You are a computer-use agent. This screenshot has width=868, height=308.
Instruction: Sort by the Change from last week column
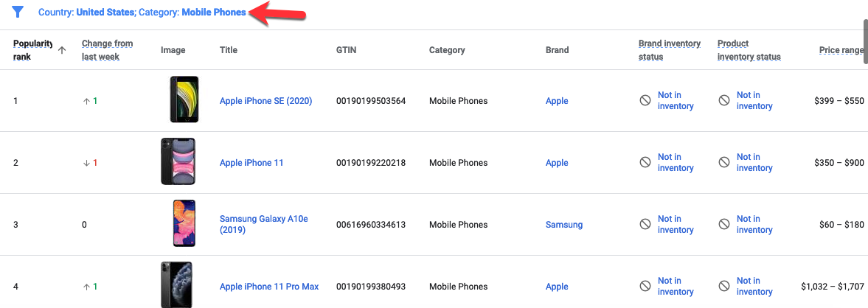click(108, 50)
